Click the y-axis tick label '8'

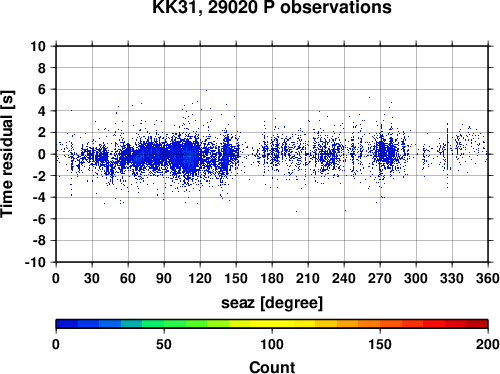pyautogui.click(x=41, y=68)
